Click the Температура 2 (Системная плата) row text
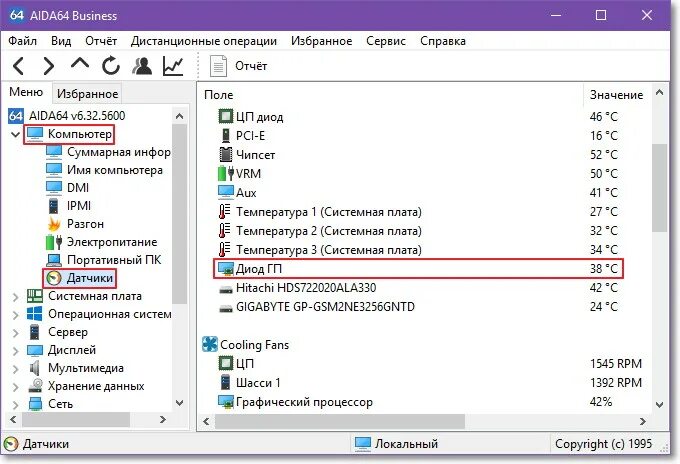 329,231
